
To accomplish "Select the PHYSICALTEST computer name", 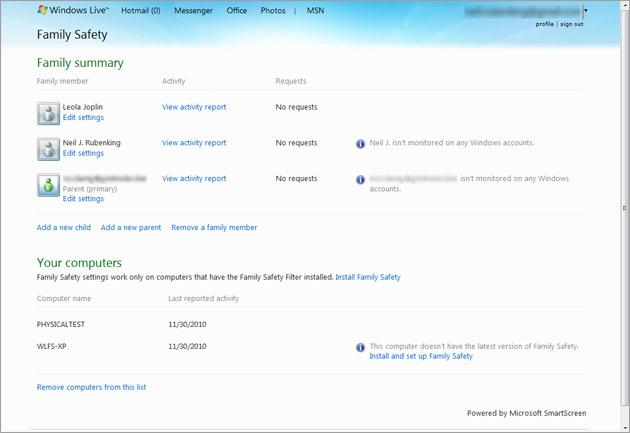I will click(x=61, y=324).
